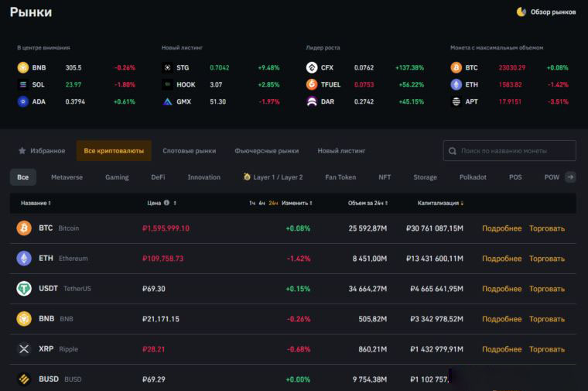Click the USDT market cap ₽4 665 641,95M
The width and height of the screenshot is (588, 391).
pos(436,289)
